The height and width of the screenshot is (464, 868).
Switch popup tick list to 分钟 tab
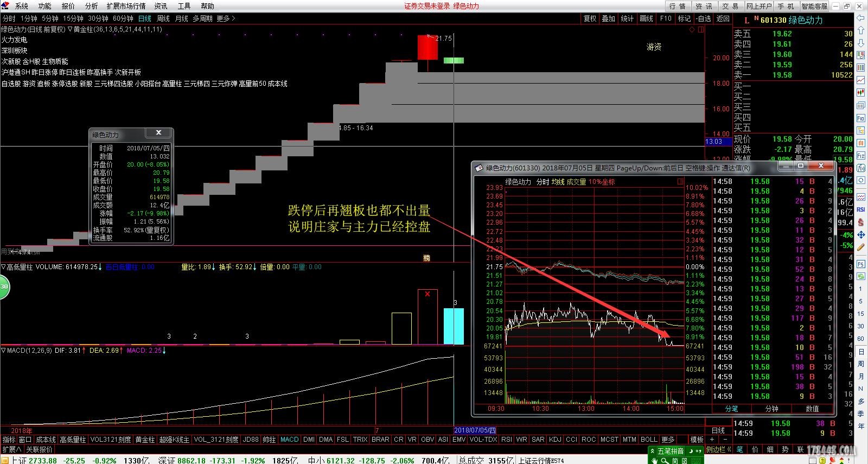pos(772,409)
